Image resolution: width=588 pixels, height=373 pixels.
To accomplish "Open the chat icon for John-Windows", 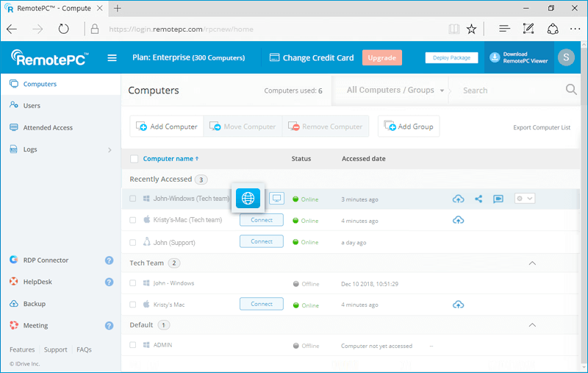I will [498, 199].
